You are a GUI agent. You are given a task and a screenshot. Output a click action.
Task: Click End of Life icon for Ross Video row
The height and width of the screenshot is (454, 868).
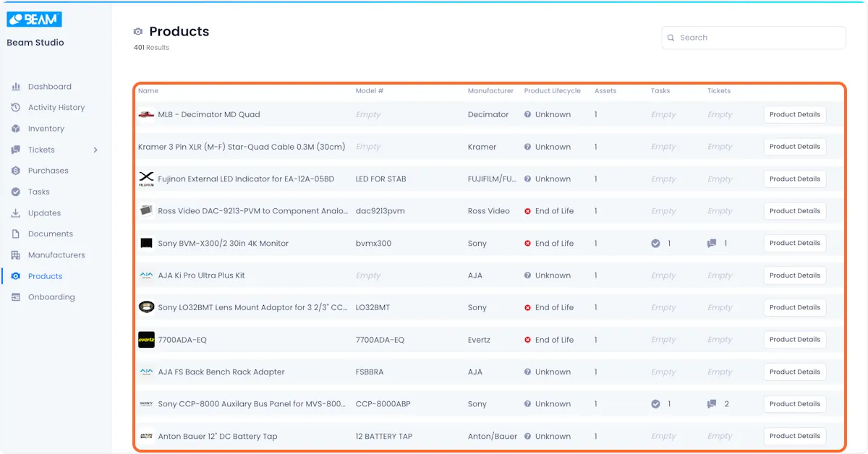tap(528, 211)
